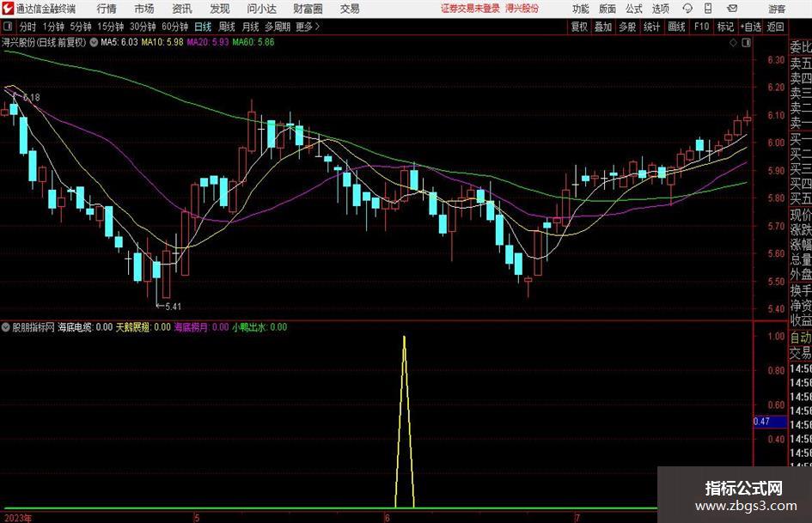This screenshot has height=523, width=812.
Task: Click the 证券交易未登录 link
Action: pos(470,9)
